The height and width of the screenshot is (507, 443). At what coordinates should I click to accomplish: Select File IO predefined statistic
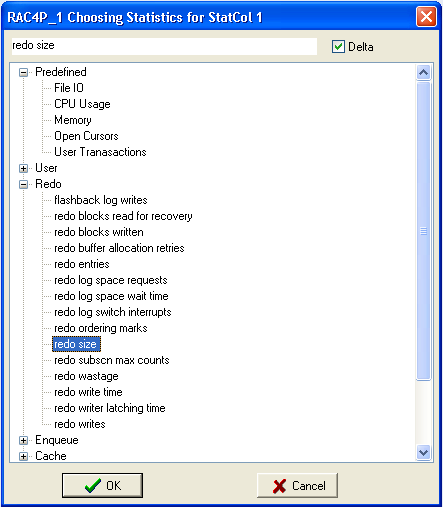[x=69, y=88]
